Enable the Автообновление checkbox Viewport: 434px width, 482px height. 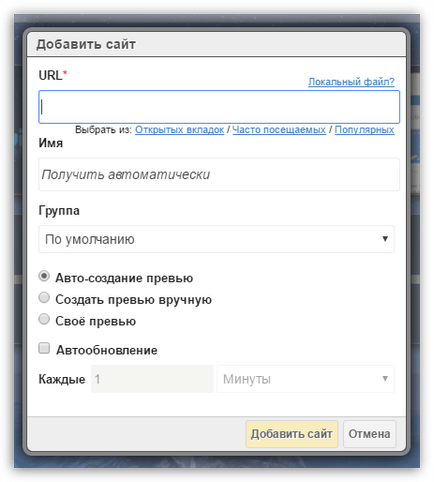pos(44,348)
